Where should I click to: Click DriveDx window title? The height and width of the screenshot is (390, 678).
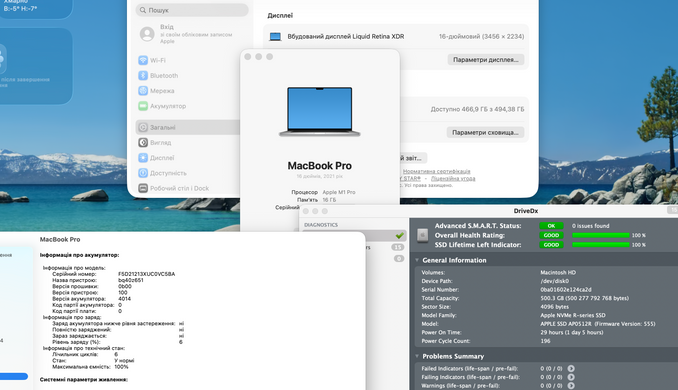(525, 211)
